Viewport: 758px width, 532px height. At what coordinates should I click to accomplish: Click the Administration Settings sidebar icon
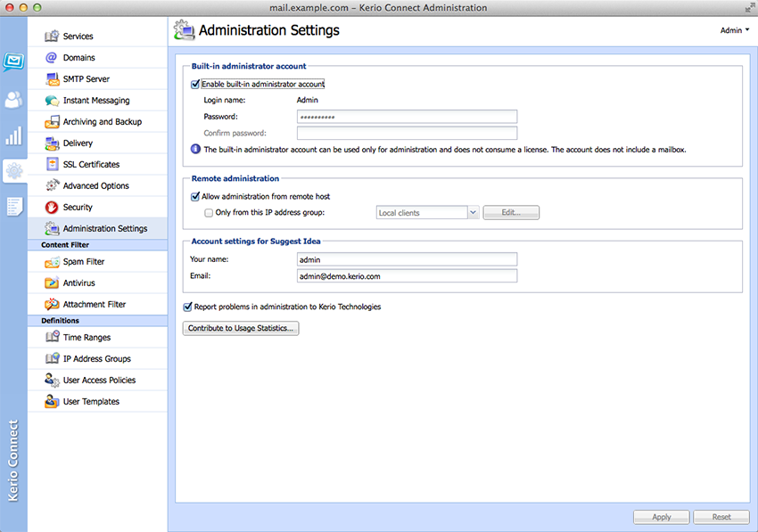pyautogui.click(x=52, y=228)
